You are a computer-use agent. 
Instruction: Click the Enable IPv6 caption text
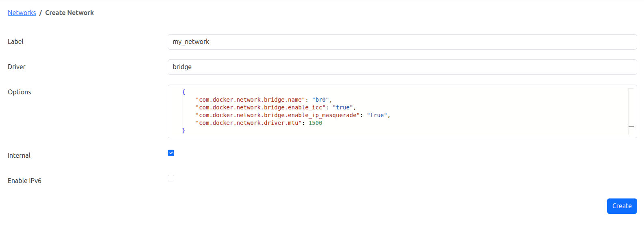tap(24, 181)
